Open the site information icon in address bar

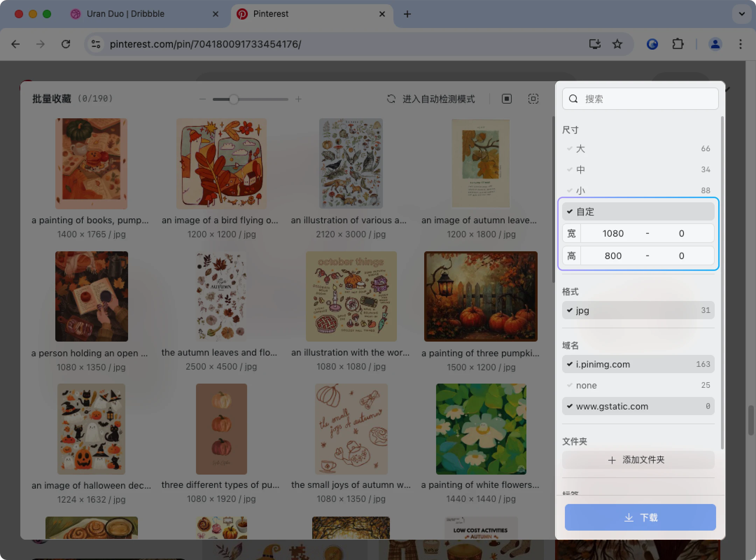coord(96,44)
